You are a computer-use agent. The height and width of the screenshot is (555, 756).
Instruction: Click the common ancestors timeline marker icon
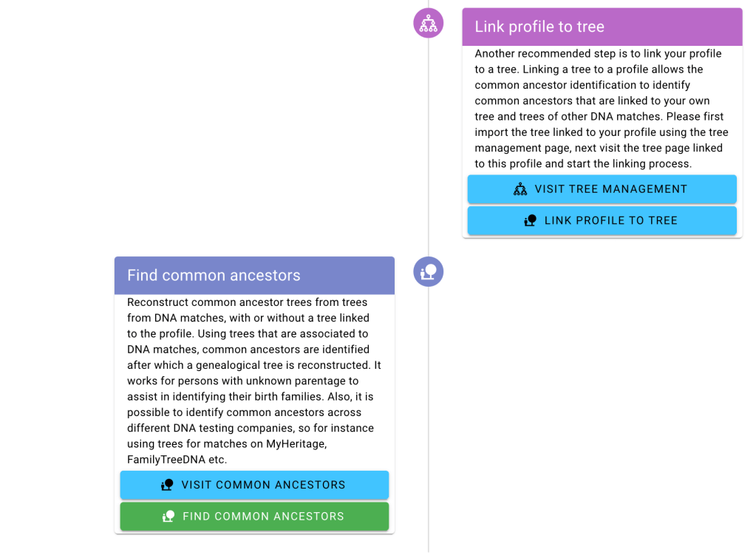429,272
